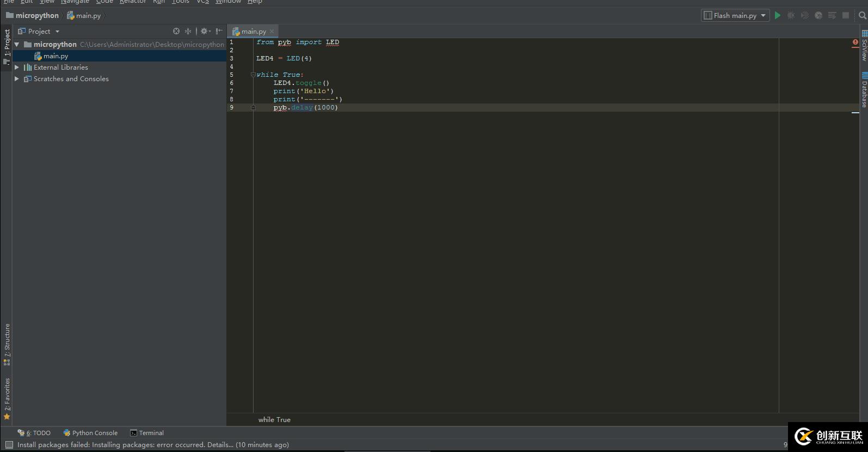Open the Terminal tab
868x452 pixels.
pyautogui.click(x=147, y=433)
